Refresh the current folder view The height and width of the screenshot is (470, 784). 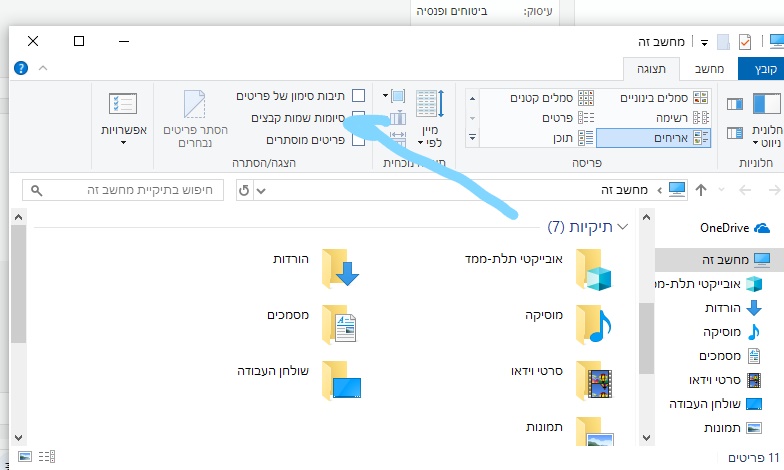(x=244, y=190)
